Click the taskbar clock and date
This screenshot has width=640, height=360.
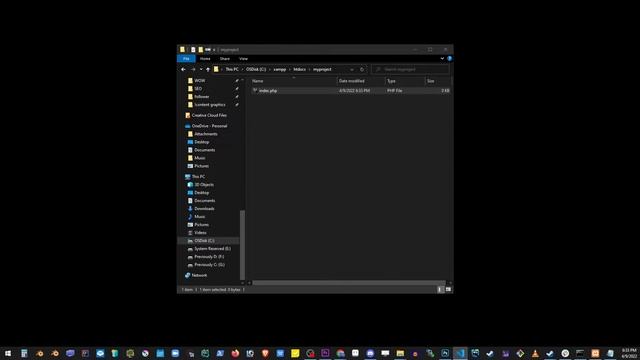pos(629,353)
